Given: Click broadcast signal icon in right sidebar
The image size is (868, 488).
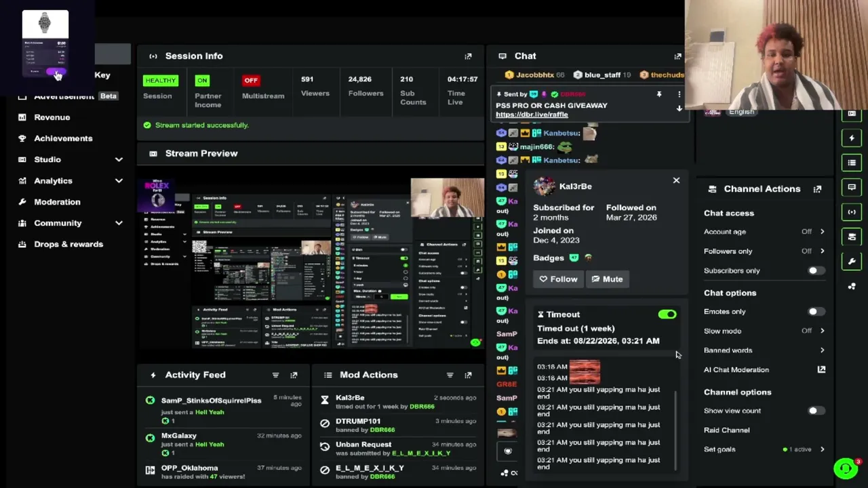Looking at the screenshot, I should 852,212.
